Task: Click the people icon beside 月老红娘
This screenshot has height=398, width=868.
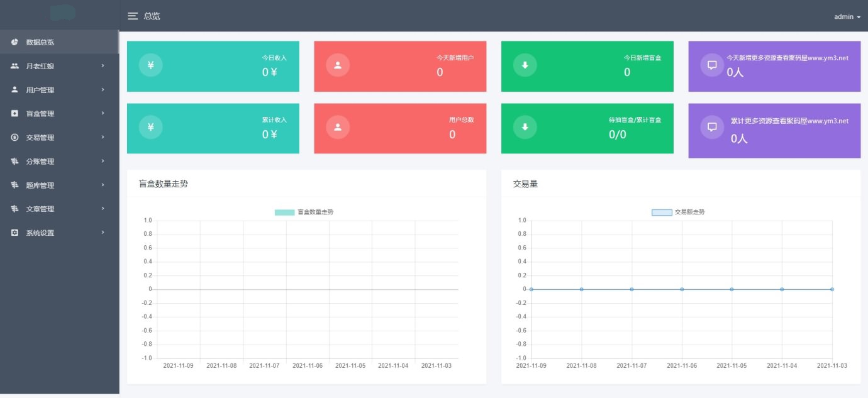Action: click(14, 66)
